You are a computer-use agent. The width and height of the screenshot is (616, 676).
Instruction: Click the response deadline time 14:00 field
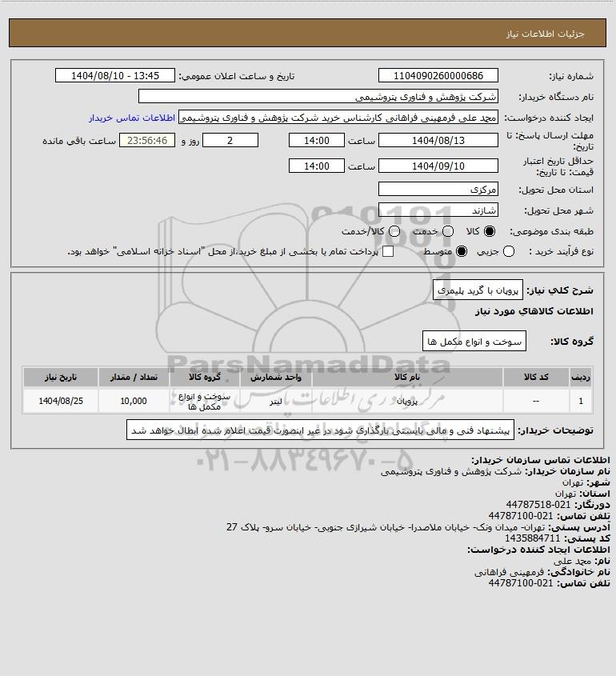[x=317, y=140]
